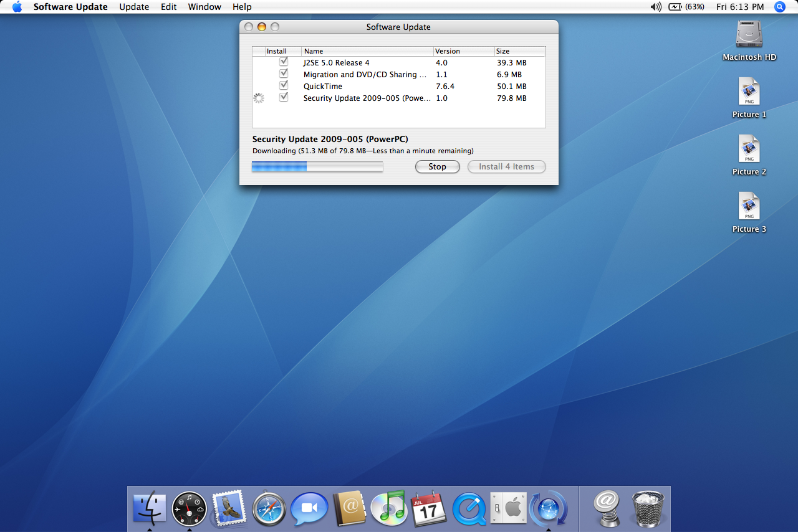The image size is (798, 532).
Task: Click the Install 4 Items button
Action: point(506,167)
